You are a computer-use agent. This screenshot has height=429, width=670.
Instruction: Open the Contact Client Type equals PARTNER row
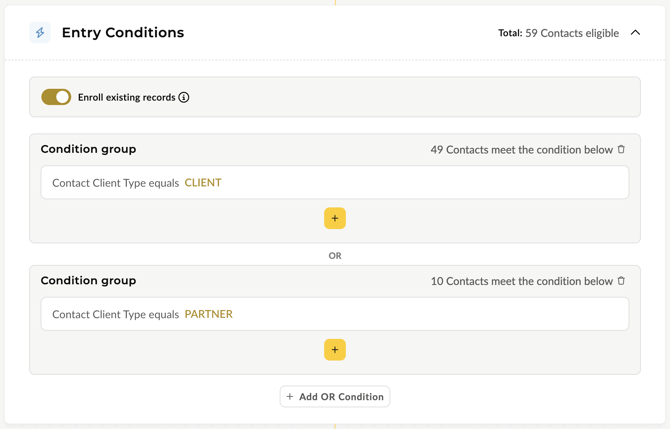click(x=335, y=314)
